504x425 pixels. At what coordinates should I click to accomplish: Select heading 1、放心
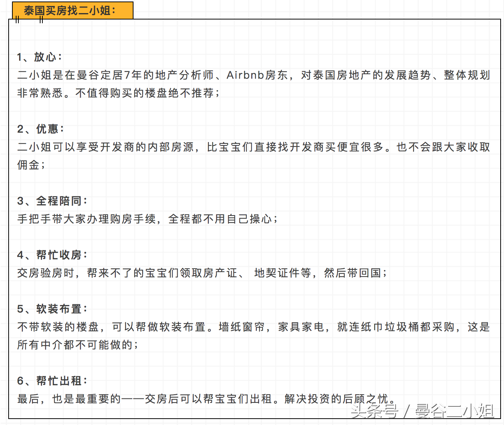pos(40,57)
